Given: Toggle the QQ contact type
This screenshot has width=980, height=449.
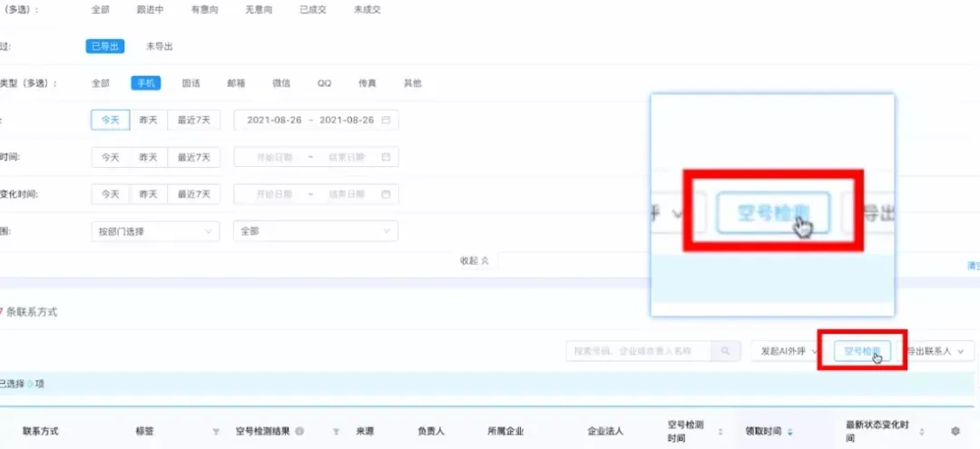Looking at the screenshot, I should coord(324,83).
